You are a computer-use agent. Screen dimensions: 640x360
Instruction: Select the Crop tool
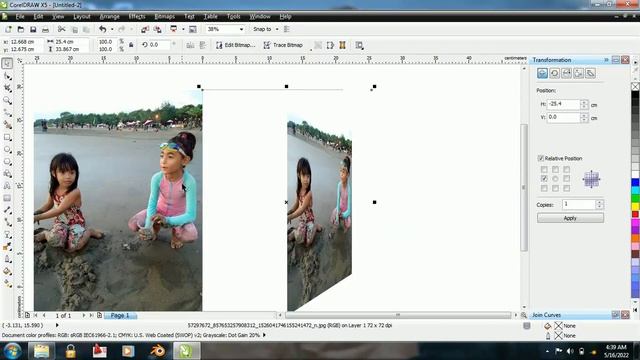7,88
